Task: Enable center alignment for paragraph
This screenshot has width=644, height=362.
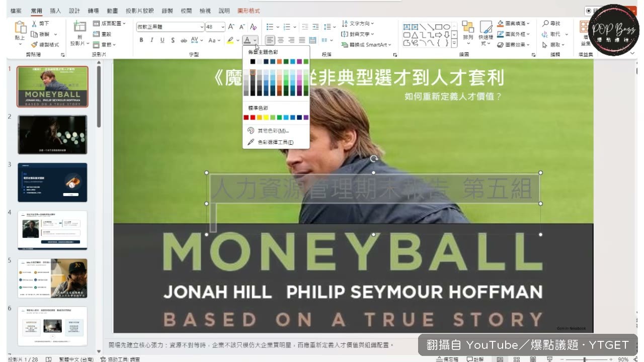Action: (x=281, y=40)
